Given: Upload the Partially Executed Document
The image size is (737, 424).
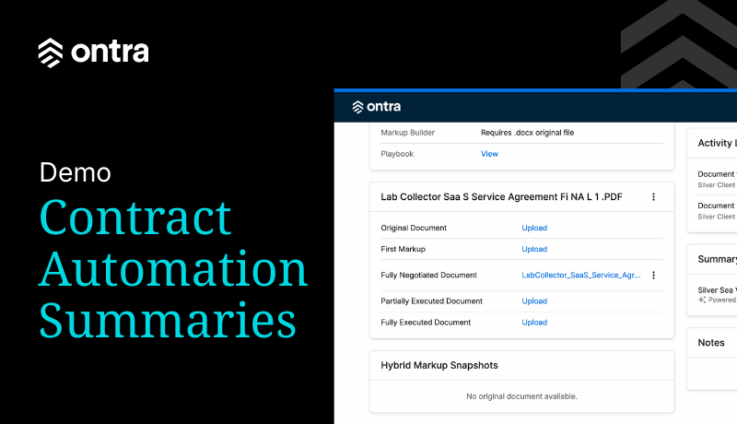Looking at the screenshot, I should [x=534, y=301].
